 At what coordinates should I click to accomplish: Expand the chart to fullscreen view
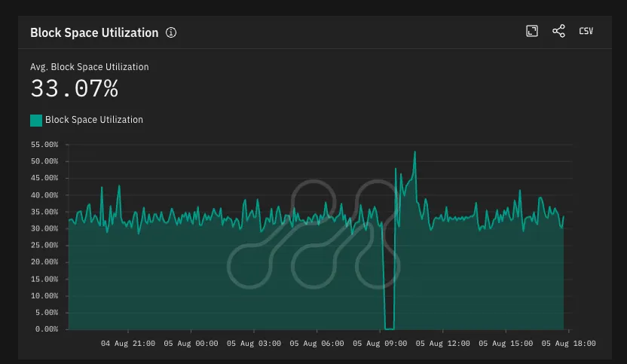click(532, 31)
